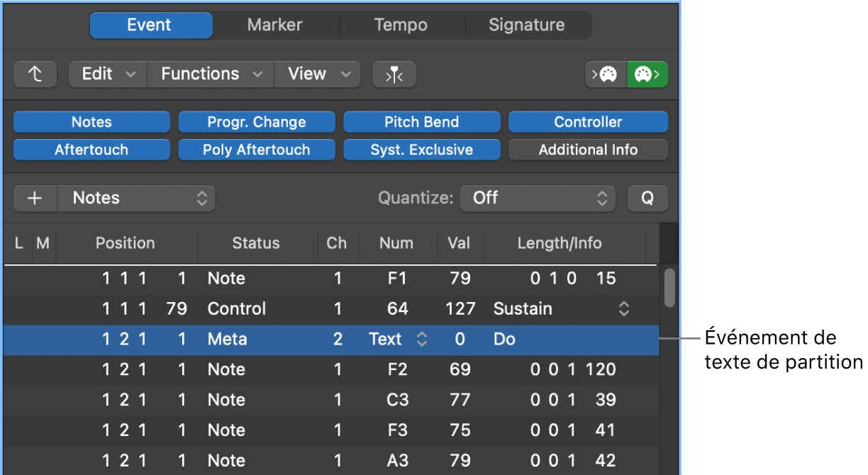Click the hierarchy up-arrow button
Image resolution: width=868 pixels, height=475 pixels.
(35, 74)
